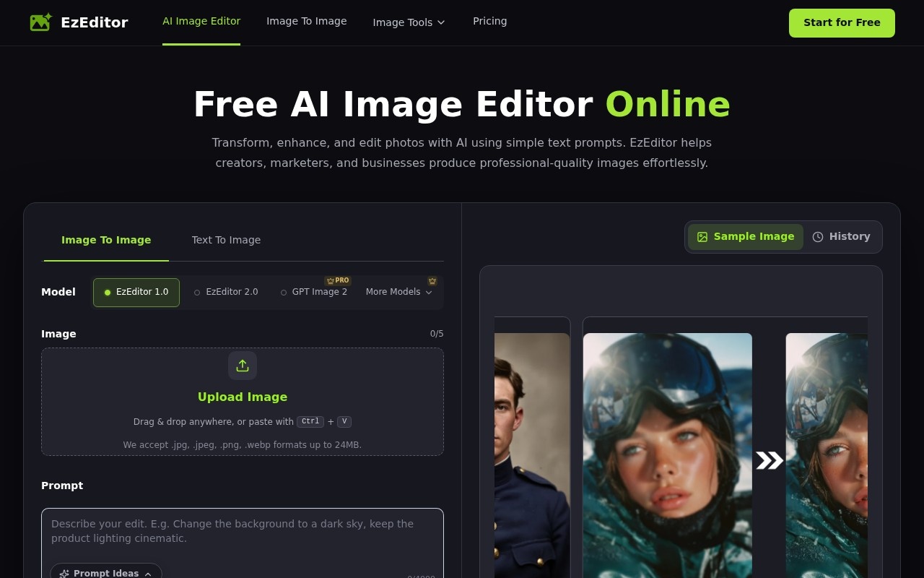Click the PRO crown badge on GPT Image 2
Screen dimensions: 924x578
338,280
